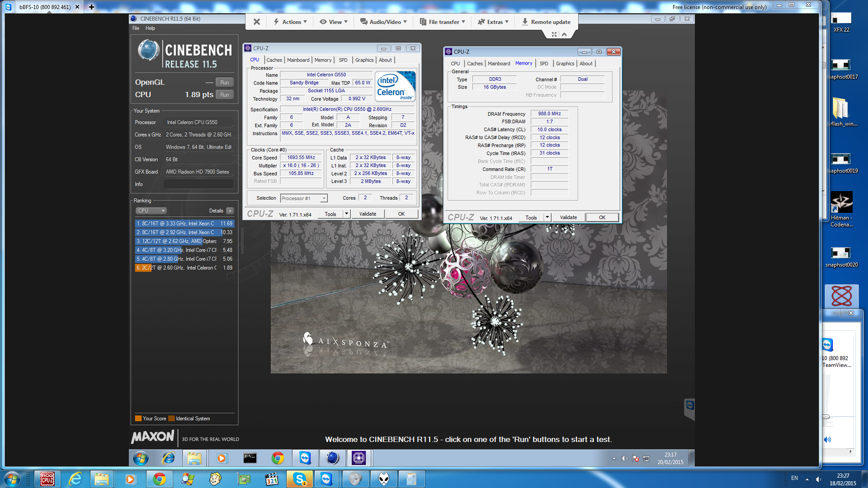This screenshot has height=488, width=868.
Task: Collapse the TeamViewer toolbar with up arrow
Action: point(564,34)
